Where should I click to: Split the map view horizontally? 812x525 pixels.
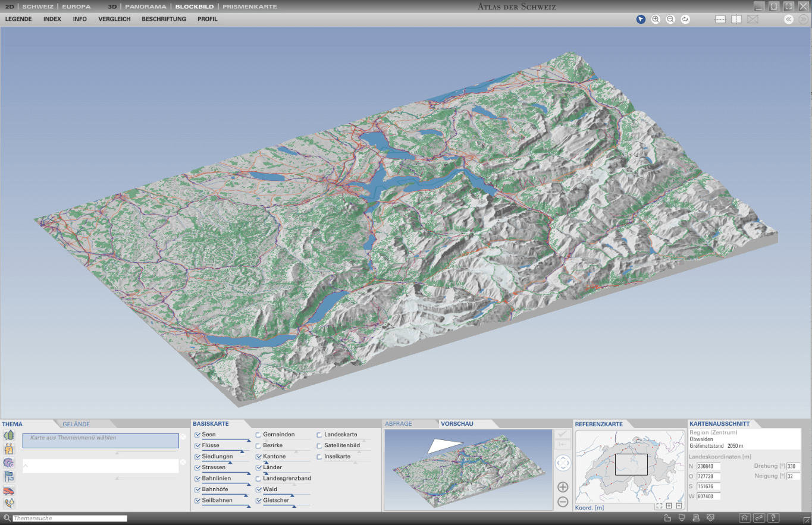720,19
